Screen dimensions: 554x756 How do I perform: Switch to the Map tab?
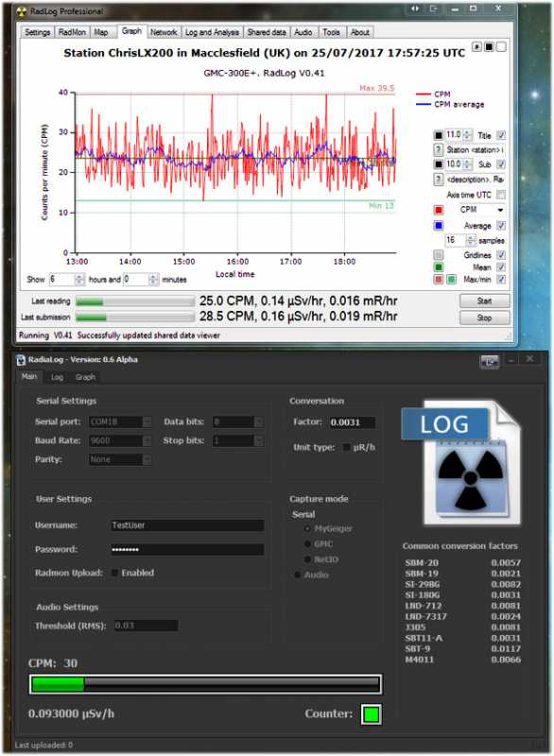coord(101,32)
